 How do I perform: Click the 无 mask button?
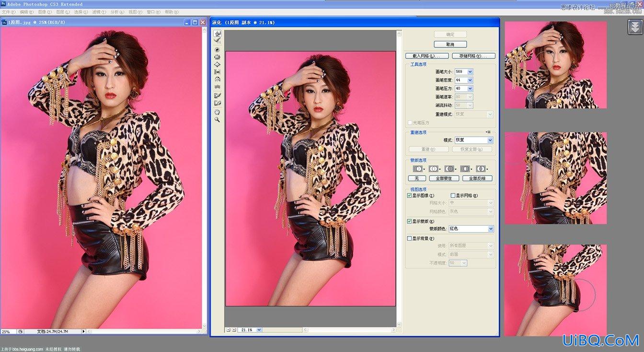pyautogui.click(x=417, y=178)
